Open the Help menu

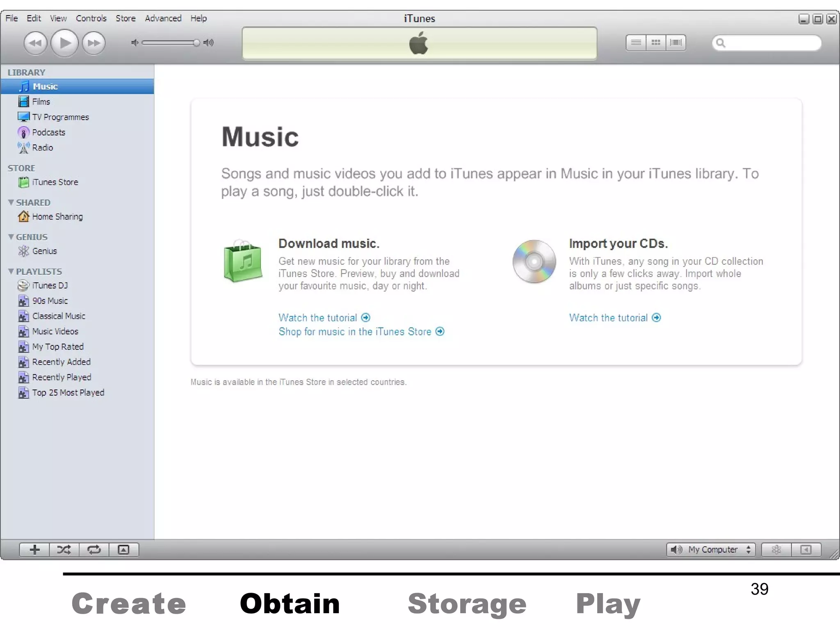point(199,18)
